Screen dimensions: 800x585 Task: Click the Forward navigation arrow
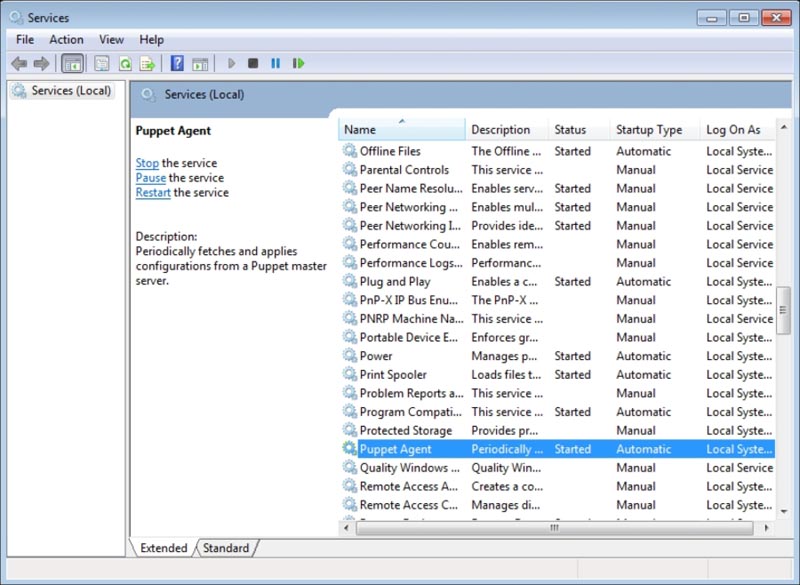pos(42,63)
